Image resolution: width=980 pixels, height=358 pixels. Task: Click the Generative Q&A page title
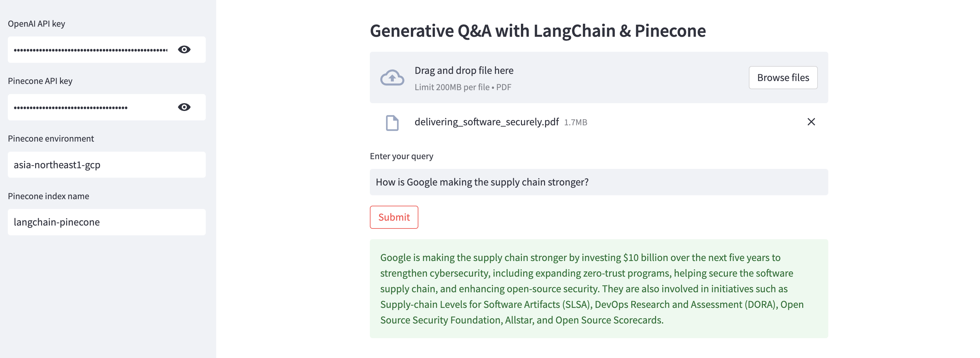pos(538,31)
